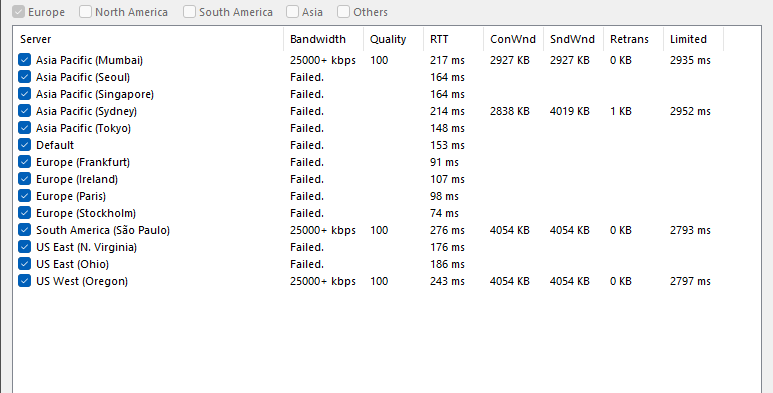Uncheck the US East (N. Virginia) server
The width and height of the screenshot is (773, 393).
[x=25, y=247]
